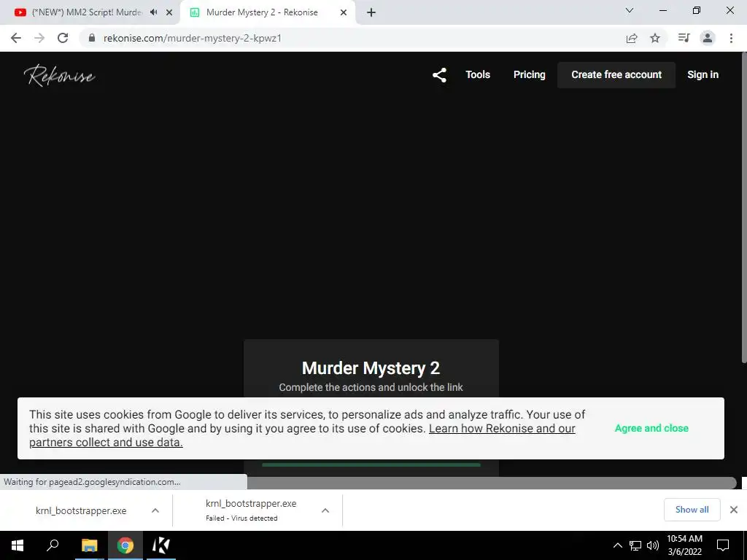Image resolution: width=747 pixels, height=560 pixels.
Task: Open the volume tray icon
Action: (x=653, y=545)
